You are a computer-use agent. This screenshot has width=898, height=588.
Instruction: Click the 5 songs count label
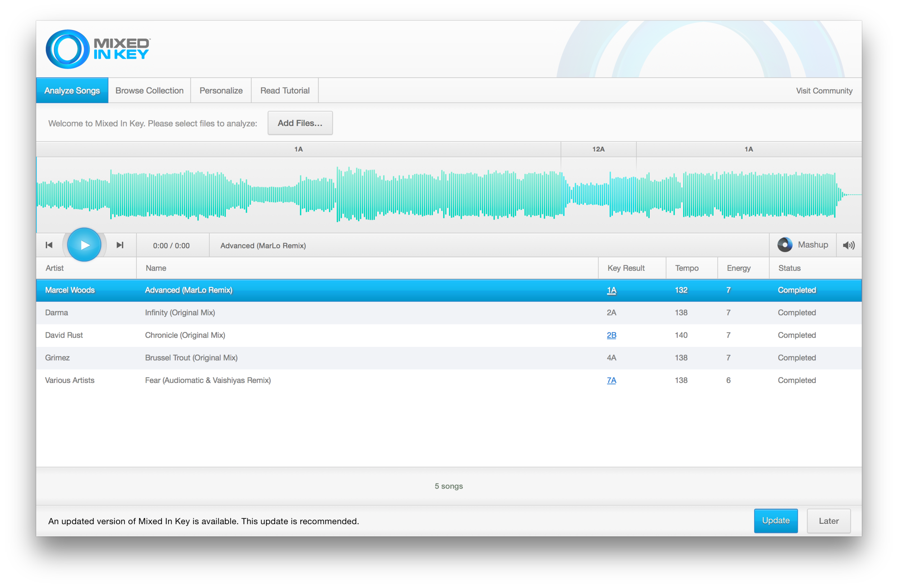click(x=449, y=486)
